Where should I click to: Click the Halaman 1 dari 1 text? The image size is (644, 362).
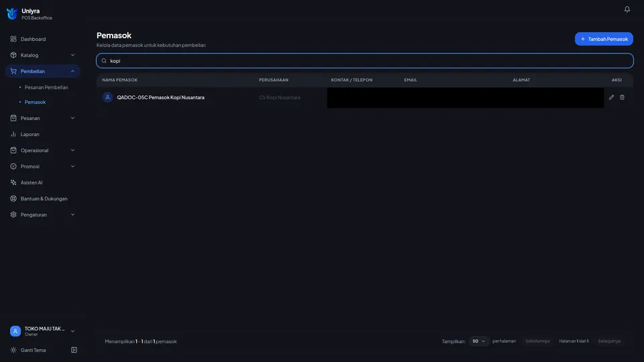[574, 341]
